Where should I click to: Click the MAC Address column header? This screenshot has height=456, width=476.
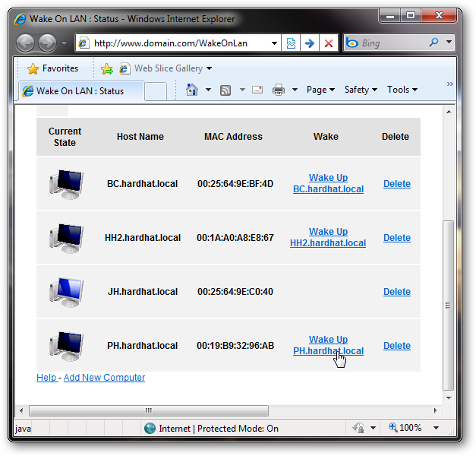(x=233, y=137)
